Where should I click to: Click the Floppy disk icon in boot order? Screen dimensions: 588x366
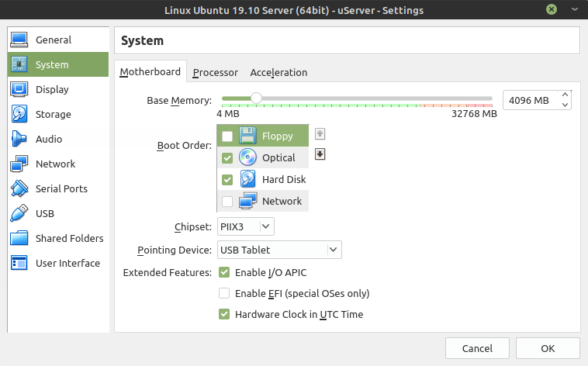tap(247, 136)
